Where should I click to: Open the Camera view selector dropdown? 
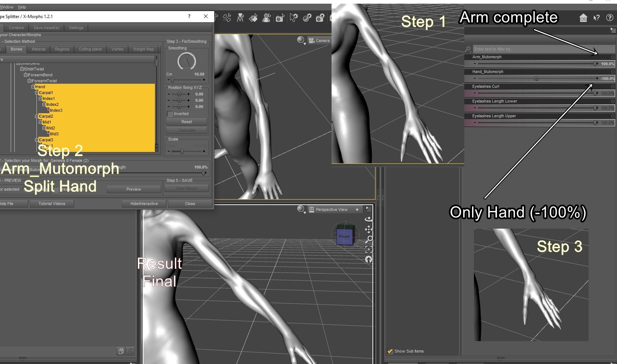(x=319, y=41)
